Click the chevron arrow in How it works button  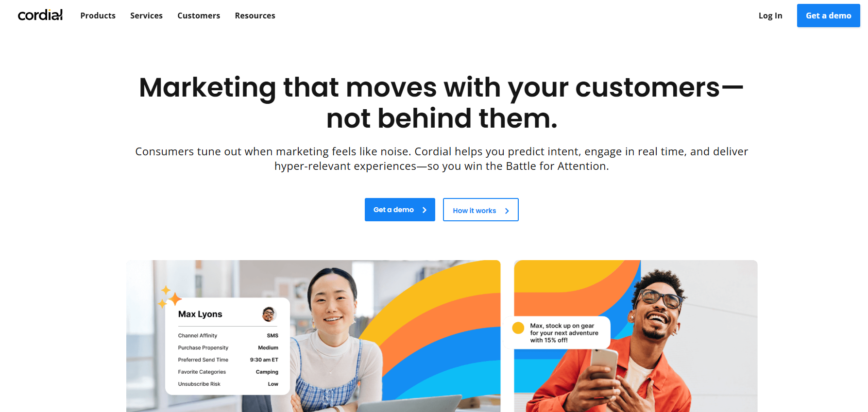click(507, 211)
